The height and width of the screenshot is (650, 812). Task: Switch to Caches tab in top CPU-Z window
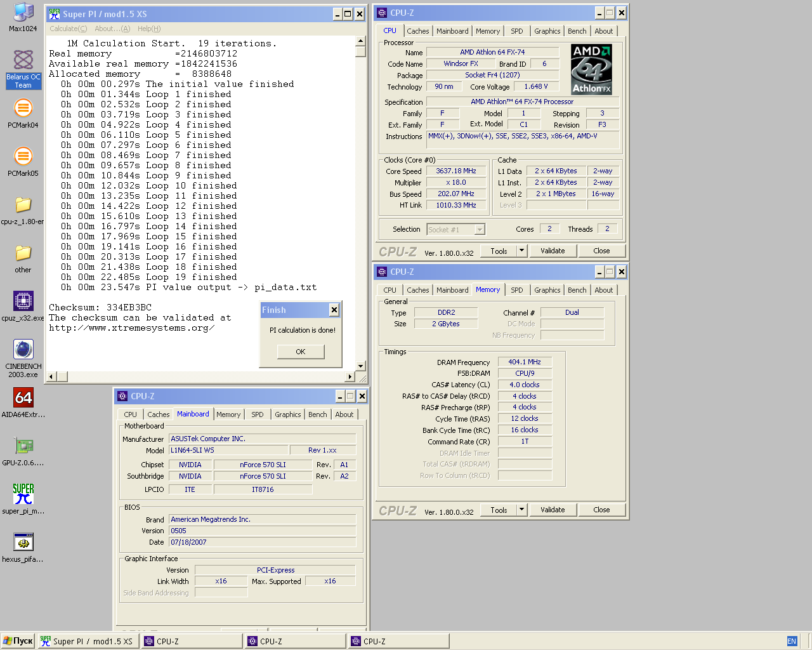click(x=418, y=31)
